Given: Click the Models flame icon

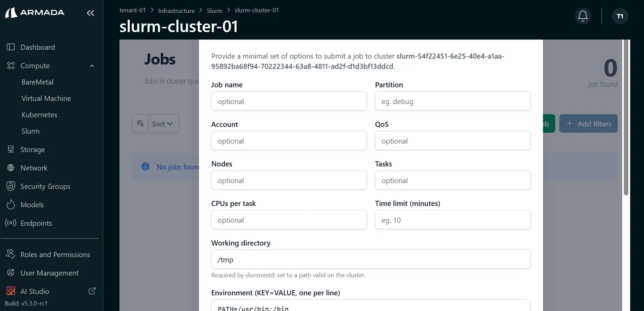Looking at the screenshot, I should point(11,205).
